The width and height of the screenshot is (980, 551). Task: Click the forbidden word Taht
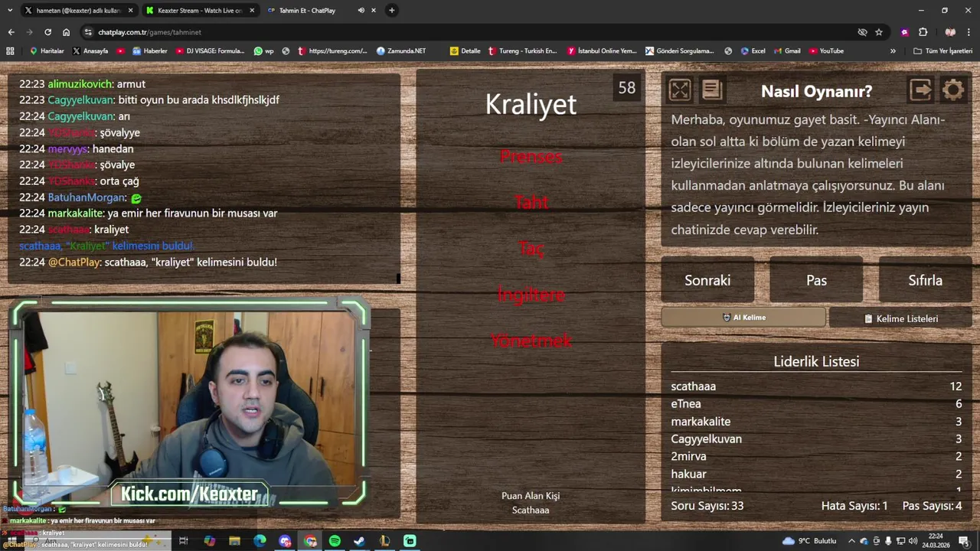pyautogui.click(x=531, y=202)
